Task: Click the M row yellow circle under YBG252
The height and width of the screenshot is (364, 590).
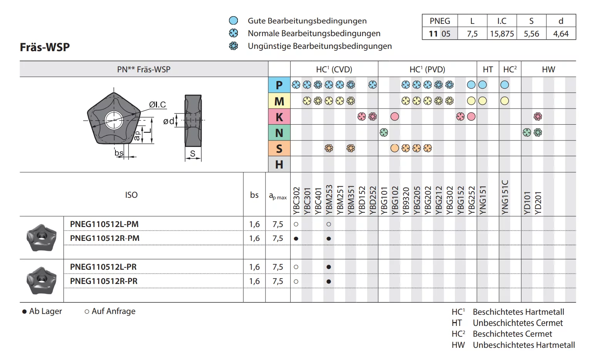Action: click(x=471, y=101)
